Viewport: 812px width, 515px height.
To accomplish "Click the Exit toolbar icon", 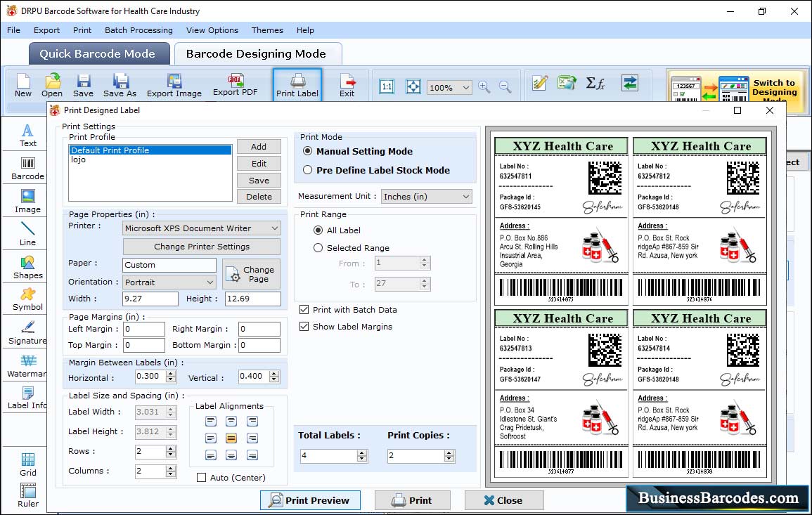I will (347, 86).
